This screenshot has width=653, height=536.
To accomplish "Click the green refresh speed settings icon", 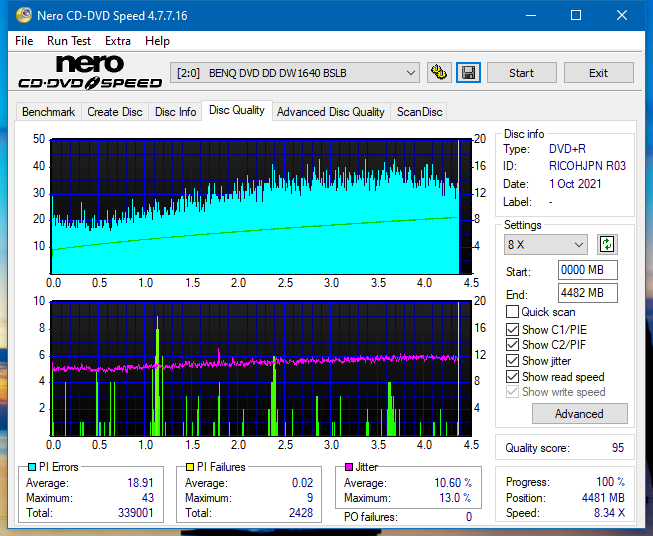I will click(x=607, y=244).
